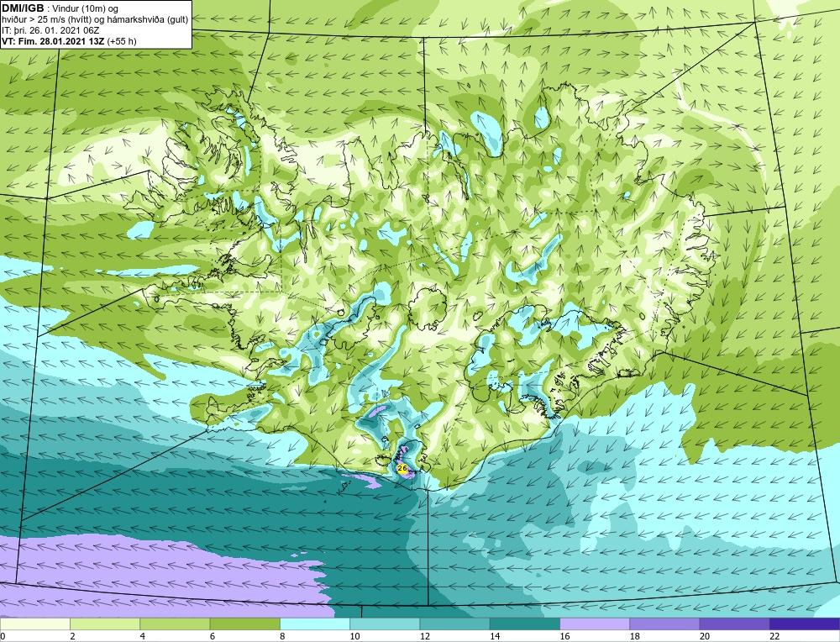Click the aqua 10–12 m/s legend swatch
This screenshot has width=840, height=642.
385,624
